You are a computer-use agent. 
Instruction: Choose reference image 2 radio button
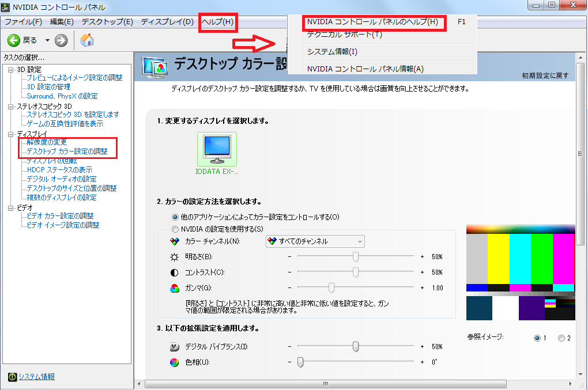point(561,338)
